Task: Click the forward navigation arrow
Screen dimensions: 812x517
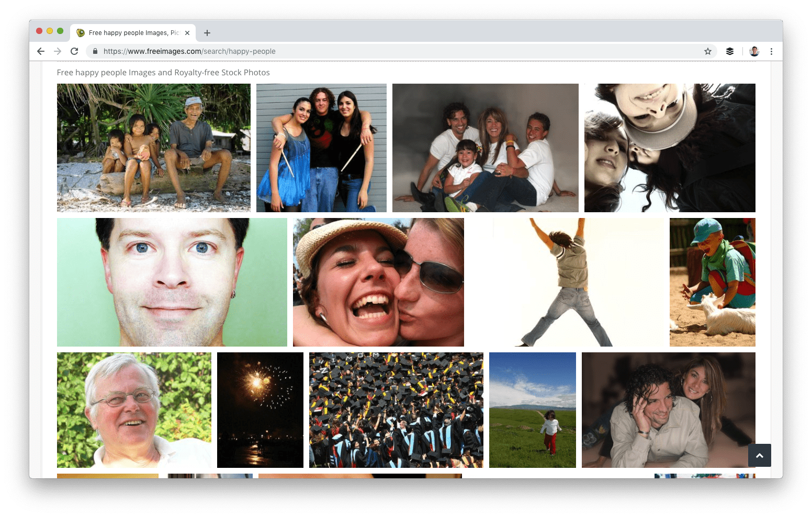Action: pyautogui.click(x=58, y=51)
